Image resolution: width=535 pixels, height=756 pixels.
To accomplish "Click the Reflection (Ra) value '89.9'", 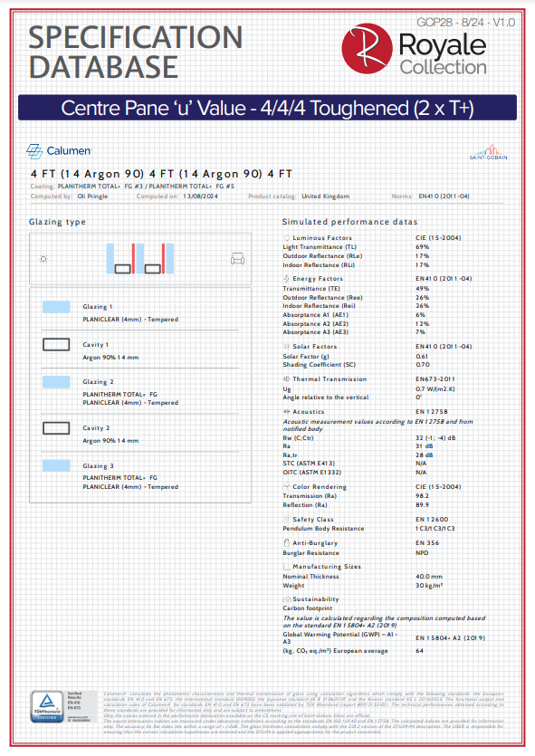I will (x=422, y=505).
